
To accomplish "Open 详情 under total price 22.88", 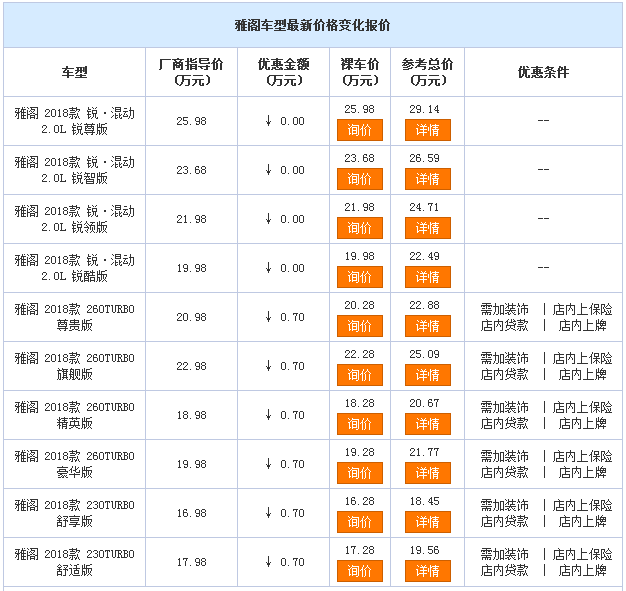I will pos(428,326).
